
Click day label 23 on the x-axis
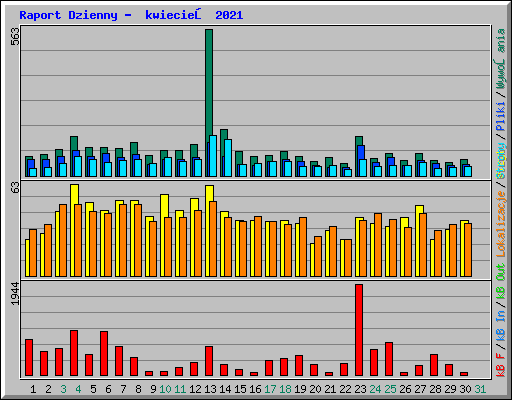pos(360,389)
